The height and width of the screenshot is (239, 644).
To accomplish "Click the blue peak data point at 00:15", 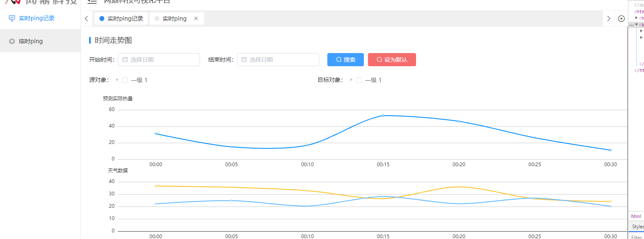I will coord(383,116).
